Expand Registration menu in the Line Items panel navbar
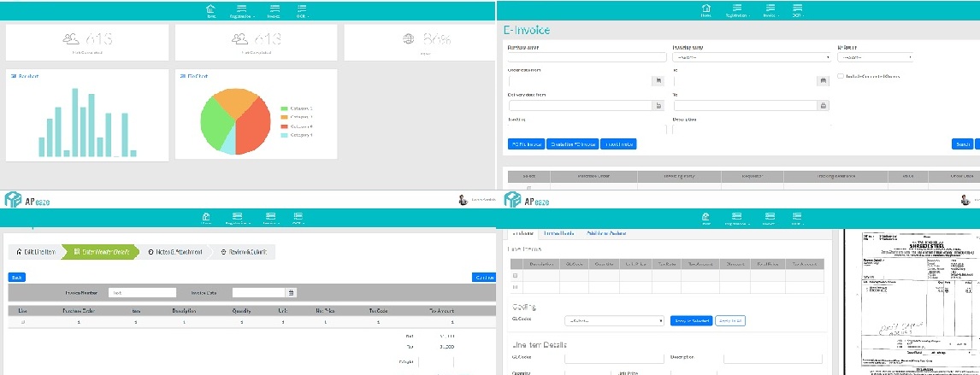The image size is (980, 375). click(x=737, y=219)
